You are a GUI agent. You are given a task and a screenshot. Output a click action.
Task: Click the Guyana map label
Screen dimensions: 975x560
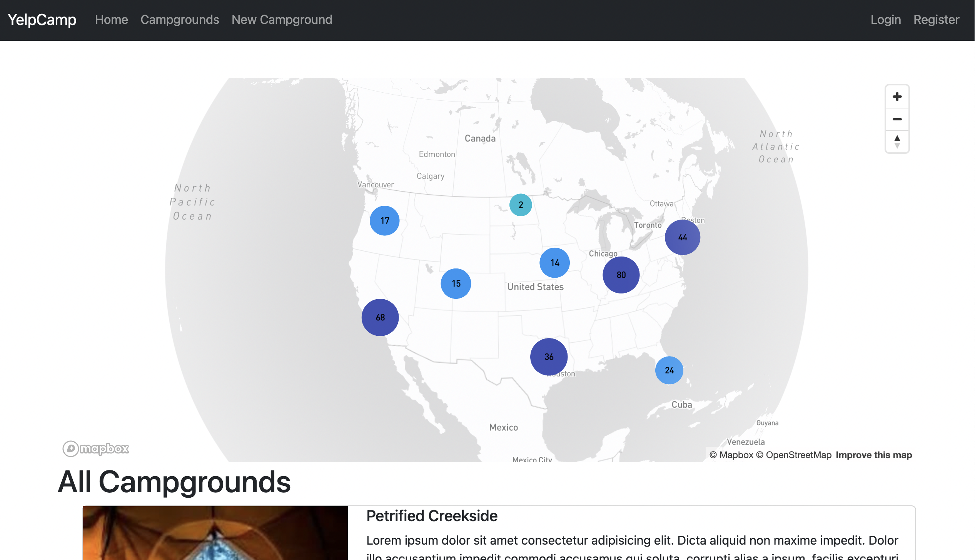pos(767,423)
